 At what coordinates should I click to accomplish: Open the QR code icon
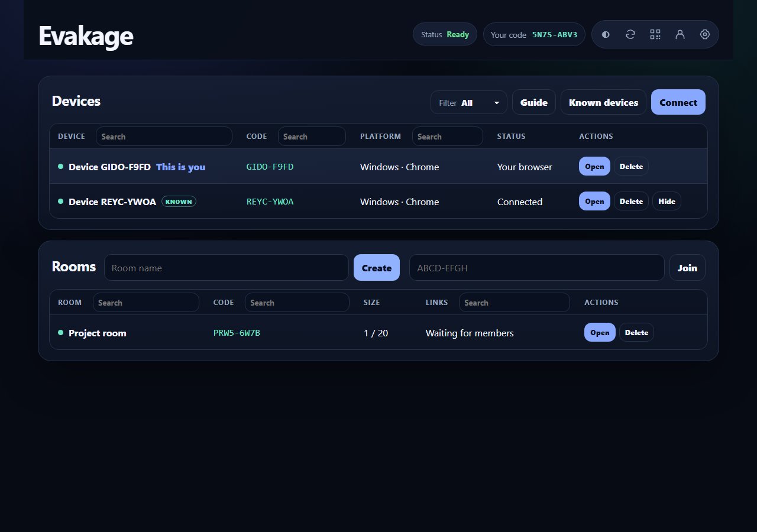[x=655, y=34]
